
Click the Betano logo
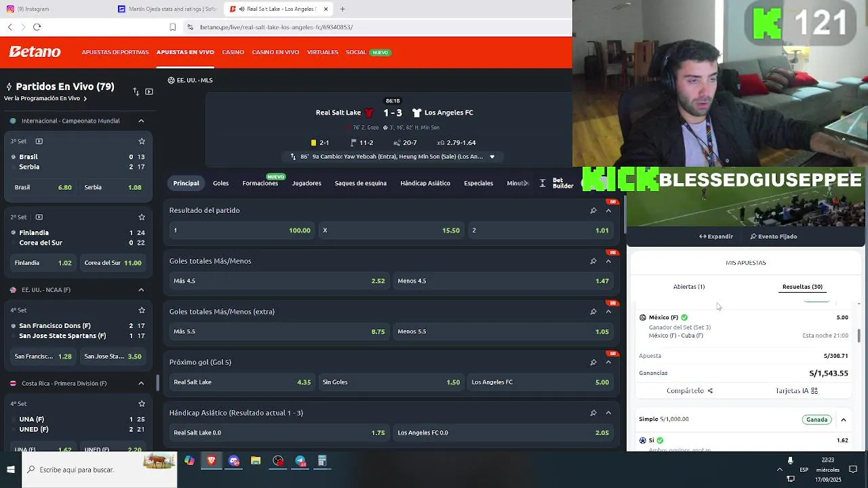pyautogui.click(x=35, y=52)
